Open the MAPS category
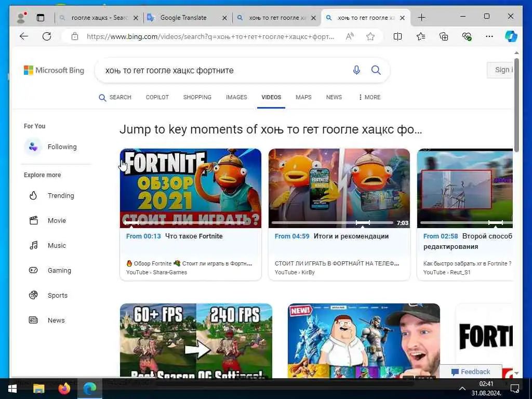 click(303, 97)
